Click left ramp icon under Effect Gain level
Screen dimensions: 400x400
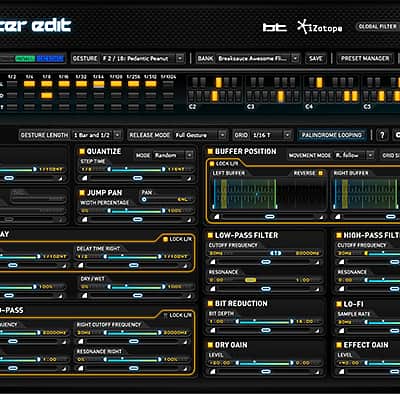point(342,371)
